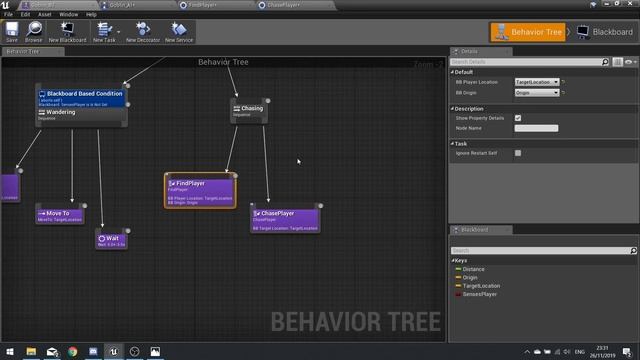This screenshot has height=360, width=640.
Task: Toggle Show Property Details checkbox
Action: pyautogui.click(x=518, y=118)
